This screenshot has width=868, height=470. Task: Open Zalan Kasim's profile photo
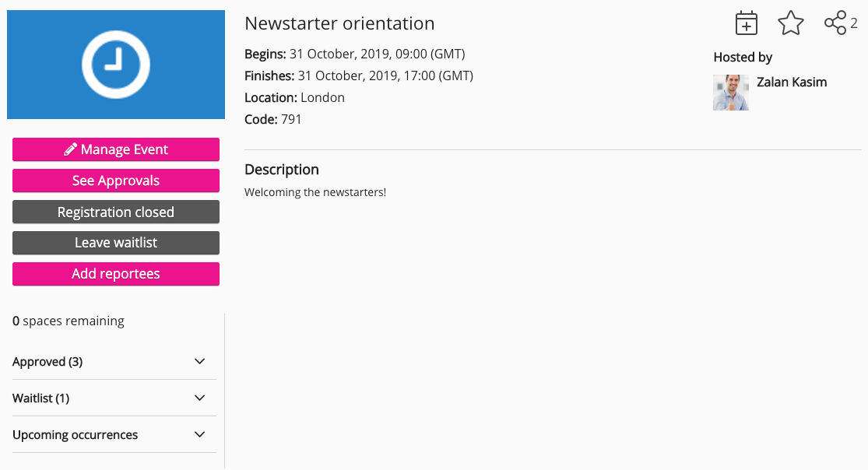point(730,93)
